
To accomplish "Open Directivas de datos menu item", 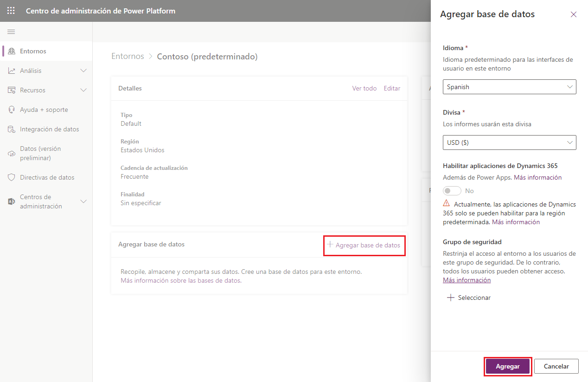I will point(46,177).
